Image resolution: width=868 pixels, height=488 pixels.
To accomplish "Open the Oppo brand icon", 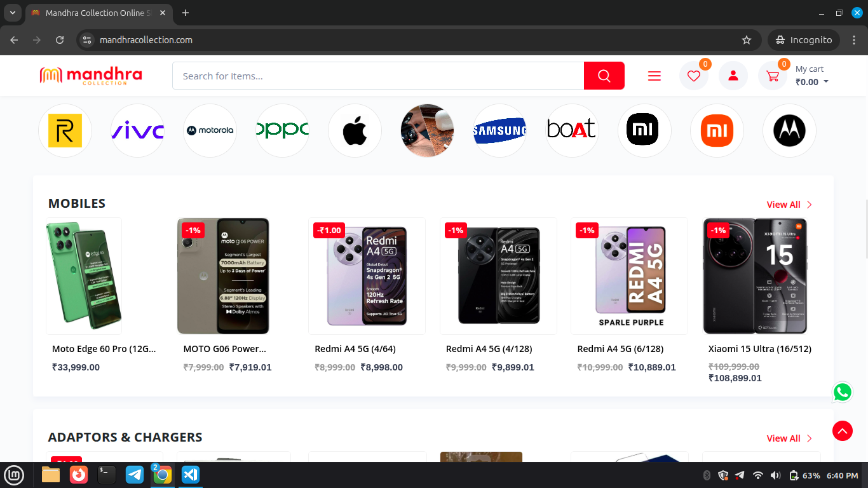I will point(282,130).
